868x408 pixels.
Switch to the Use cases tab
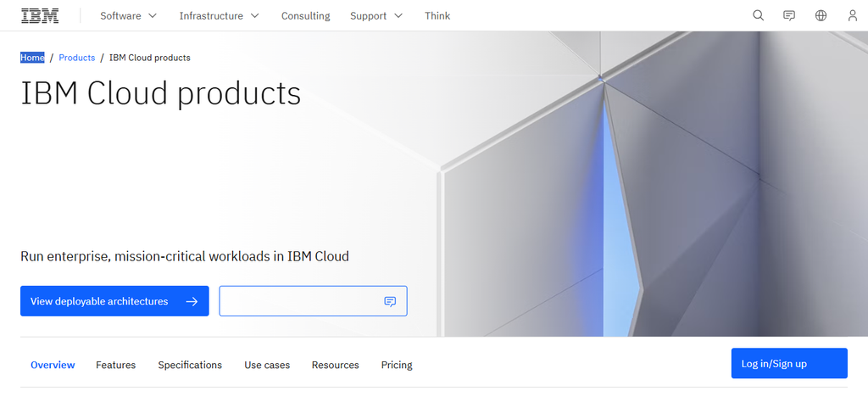267,365
